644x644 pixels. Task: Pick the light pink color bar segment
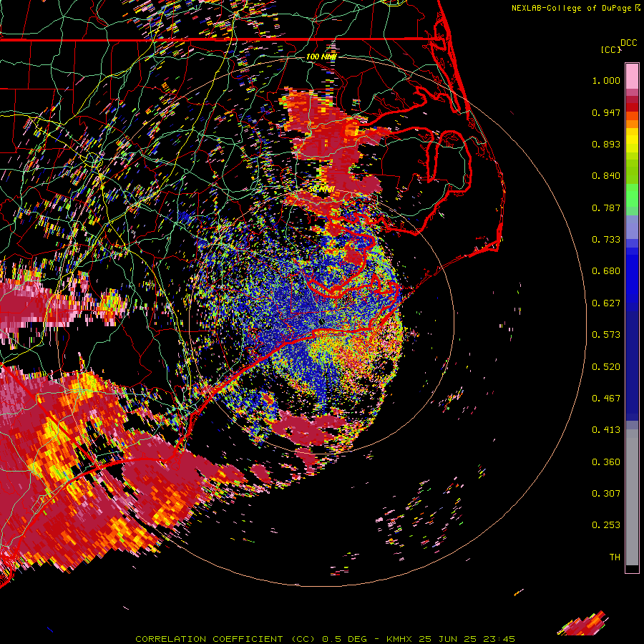click(x=632, y=77)
